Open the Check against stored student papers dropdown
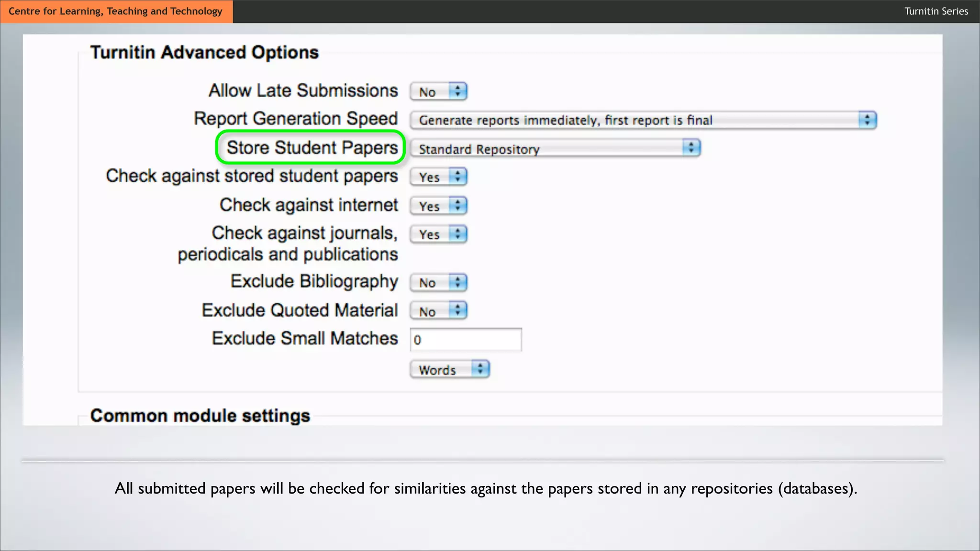This screenshot has width=980, height=551. [x=438, y=177]
